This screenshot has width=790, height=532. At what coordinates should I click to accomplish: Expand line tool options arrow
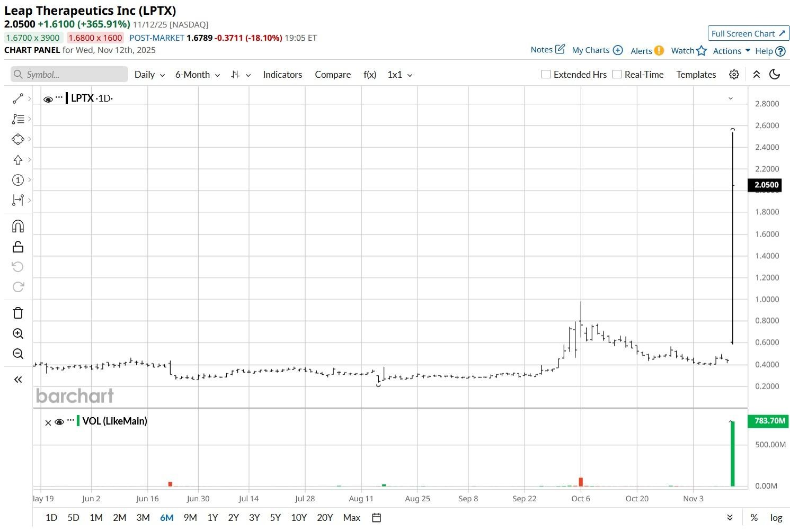30,98
